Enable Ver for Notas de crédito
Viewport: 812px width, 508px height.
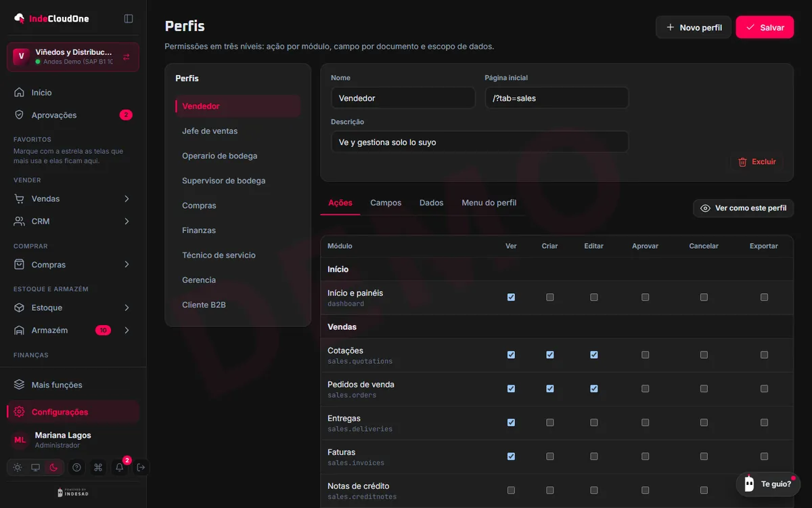coord(511,490)
